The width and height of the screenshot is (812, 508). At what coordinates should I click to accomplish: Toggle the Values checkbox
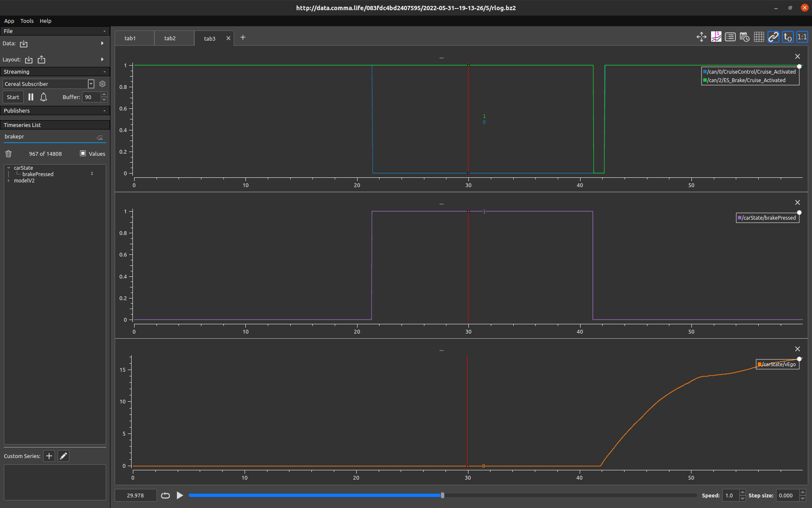[x=83, y=153]
